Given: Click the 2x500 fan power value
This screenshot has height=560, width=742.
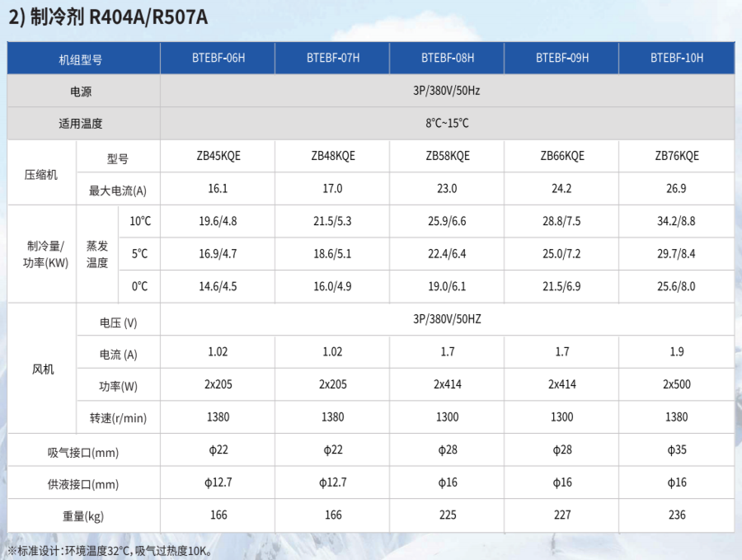Looking at the screenshot, I should [676, 384].
